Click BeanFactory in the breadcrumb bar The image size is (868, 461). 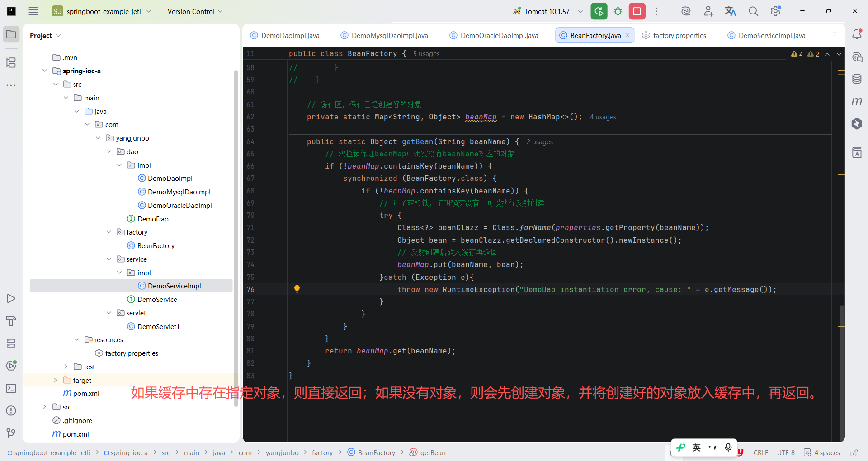click(x=372, y=453)
